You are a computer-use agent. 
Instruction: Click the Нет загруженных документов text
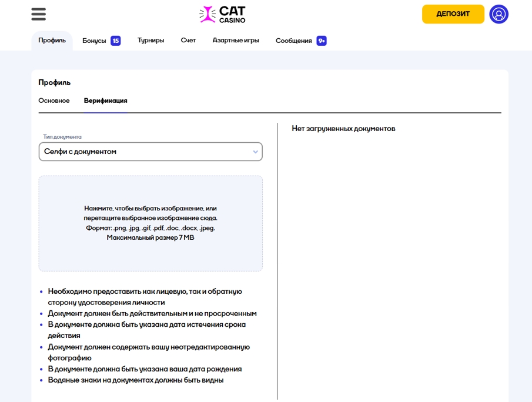343,129
